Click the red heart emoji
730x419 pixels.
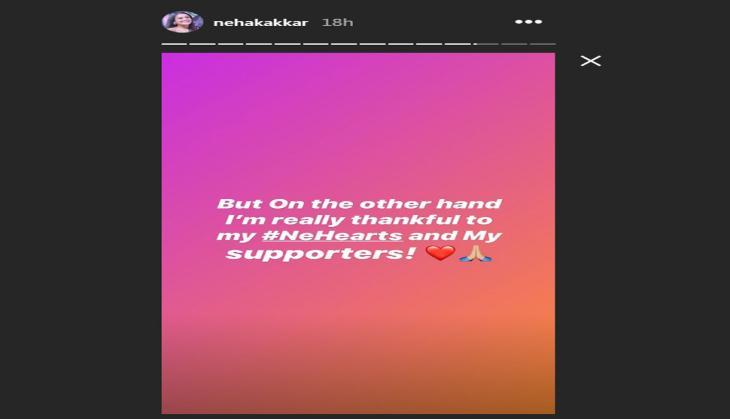(x=440, y=253)
